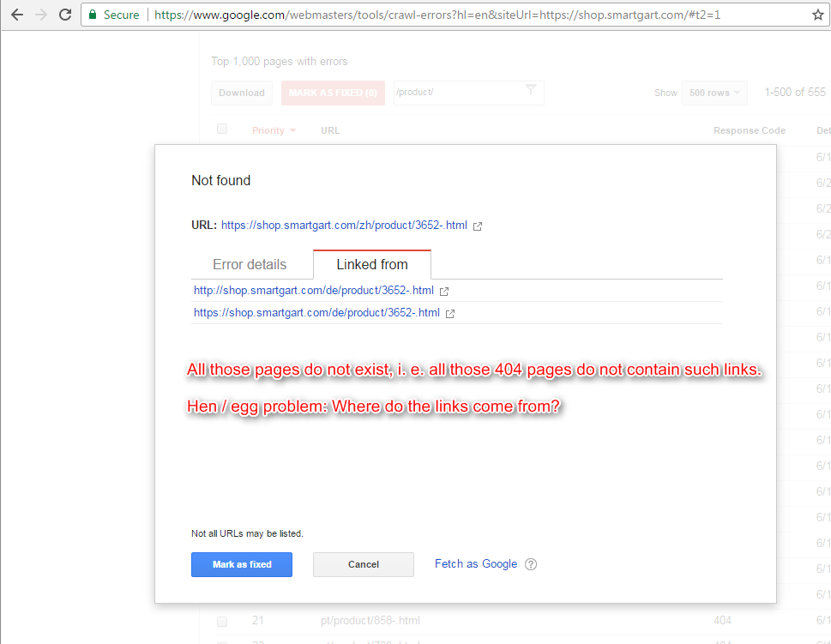
Task: Click the filter funnel icon
Action: [x=531, y=90]
